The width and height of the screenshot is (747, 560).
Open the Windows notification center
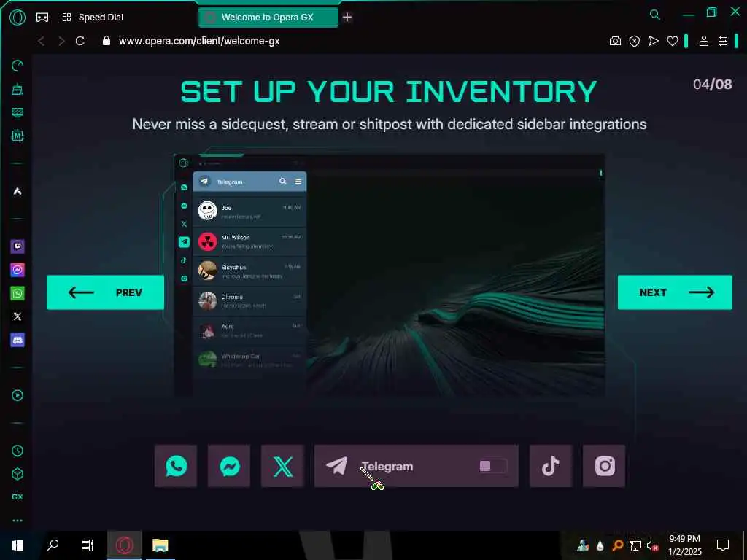pyautogui.click(x=723, y=545)
